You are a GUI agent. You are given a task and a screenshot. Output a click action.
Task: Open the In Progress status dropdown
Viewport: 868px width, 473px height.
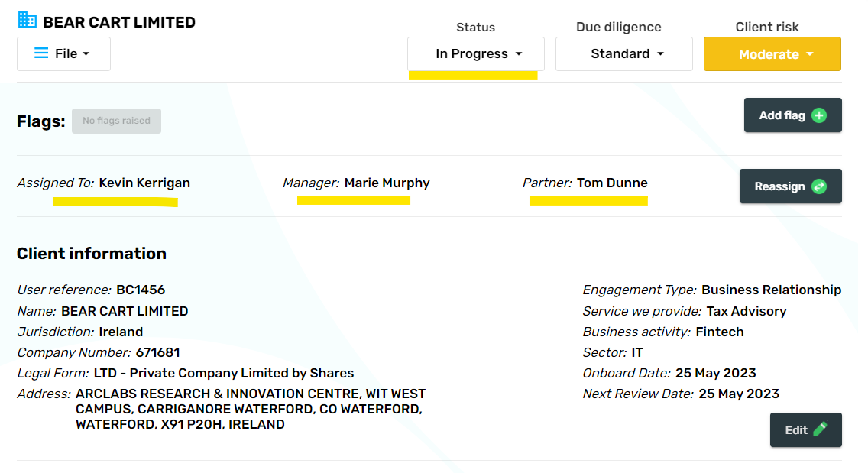pyautogui.click(x=476, y=54)
